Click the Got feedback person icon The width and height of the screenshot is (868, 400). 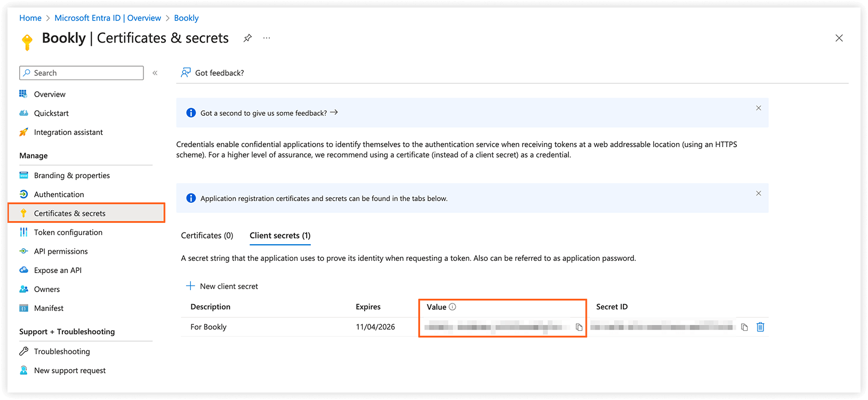(186, 73)
